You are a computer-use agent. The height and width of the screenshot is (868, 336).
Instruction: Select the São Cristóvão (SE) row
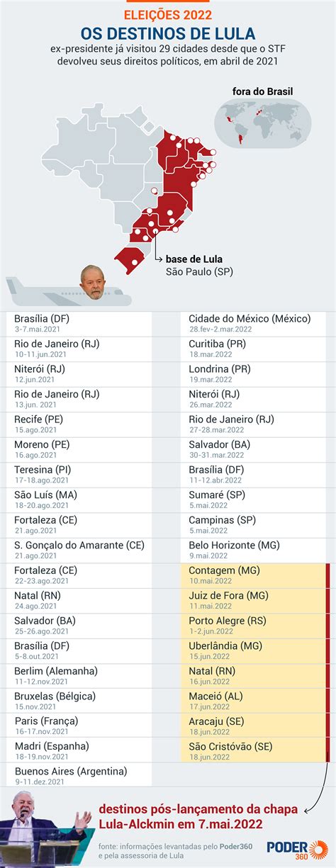tap(254, 750)
